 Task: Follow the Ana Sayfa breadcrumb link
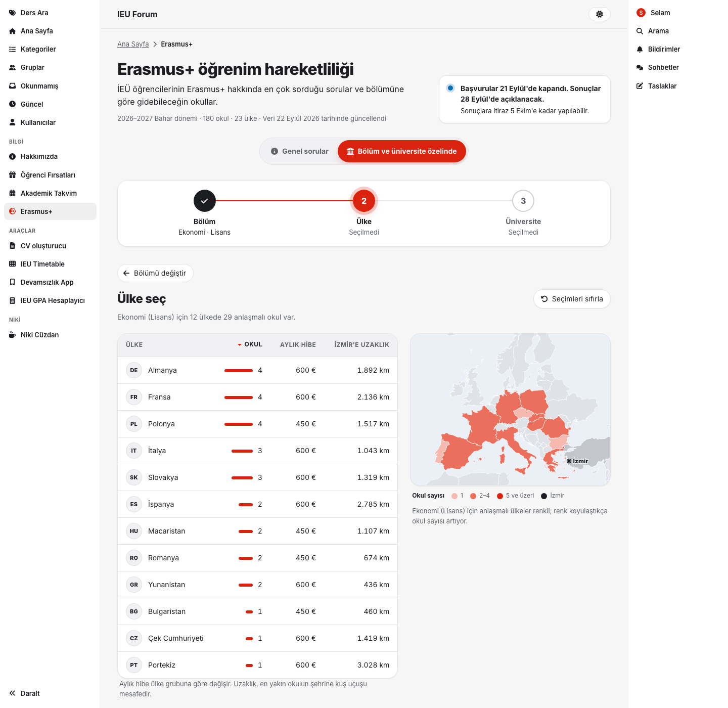133,44
